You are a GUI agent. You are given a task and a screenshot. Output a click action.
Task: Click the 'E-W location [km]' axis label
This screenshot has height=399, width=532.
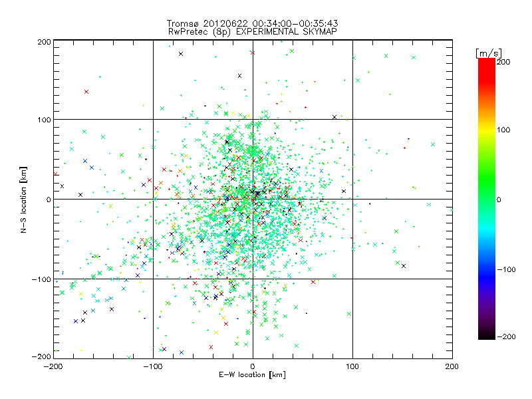tap(252, 374)
